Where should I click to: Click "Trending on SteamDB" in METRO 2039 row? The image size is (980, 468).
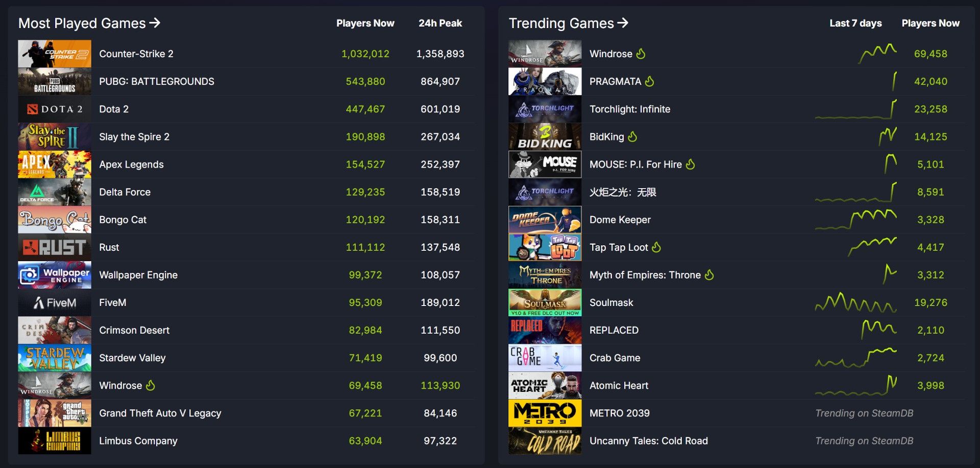(864, 413)
